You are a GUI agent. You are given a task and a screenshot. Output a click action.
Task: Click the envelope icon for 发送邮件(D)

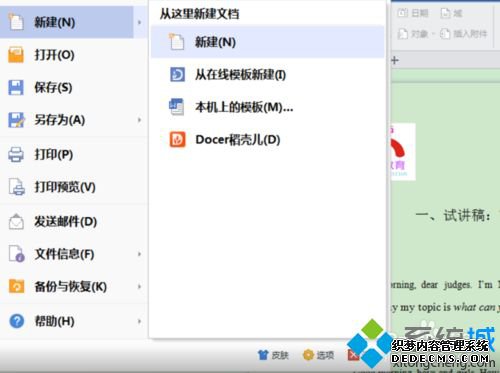pos(16,222)
